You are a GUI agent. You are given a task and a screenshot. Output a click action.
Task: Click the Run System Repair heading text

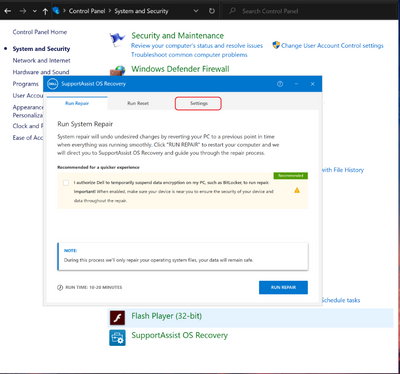[85, 124]
